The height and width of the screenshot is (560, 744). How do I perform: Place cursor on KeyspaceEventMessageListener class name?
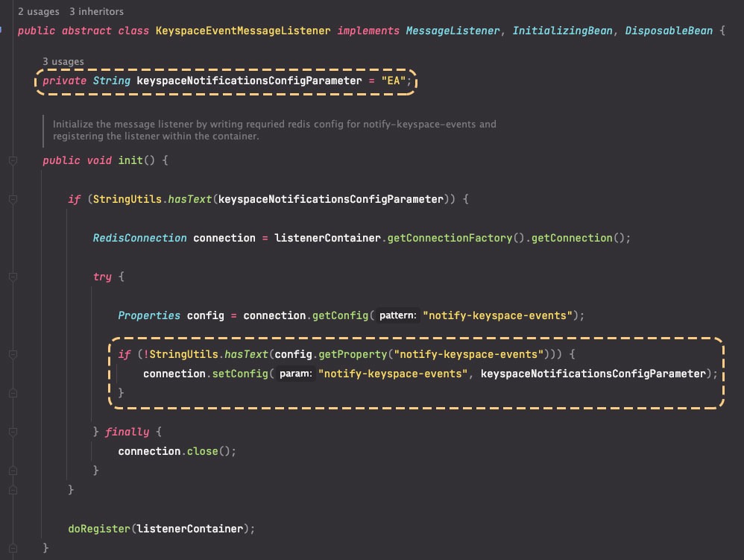tap(243, 31)
